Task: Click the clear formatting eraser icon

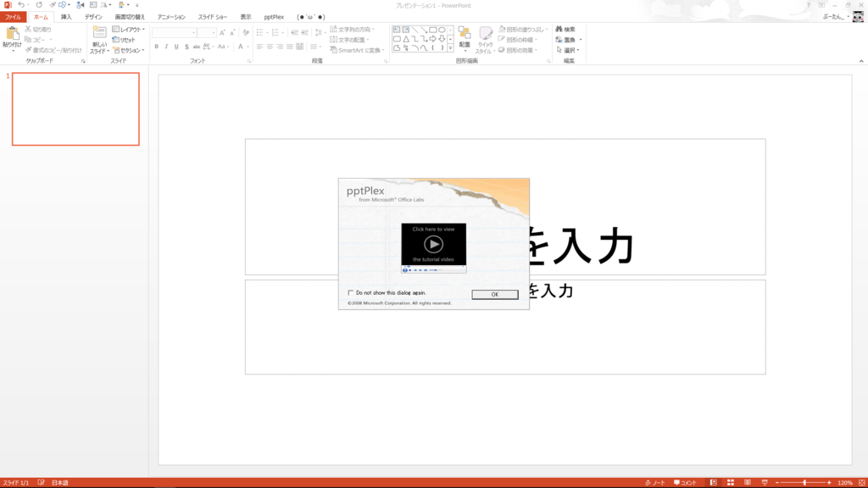Action: point(246,33)
